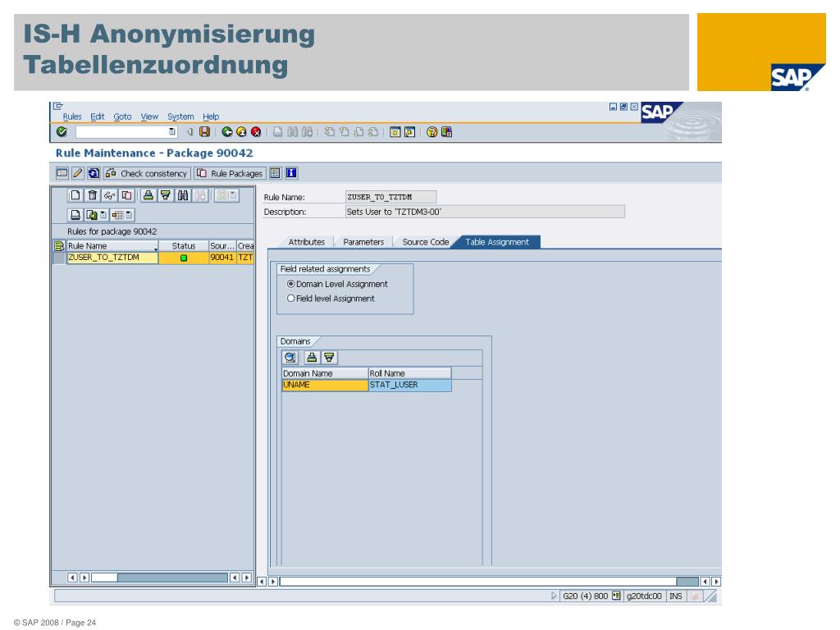Viewport: 840px width, 630px height.
Task: Click the Save diskette icon
Action: [204, 132]
